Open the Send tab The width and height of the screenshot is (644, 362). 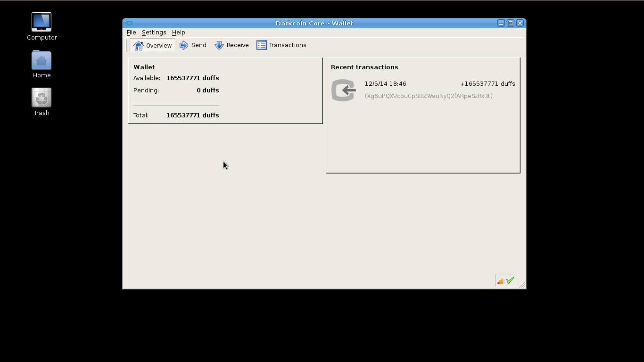193,45
